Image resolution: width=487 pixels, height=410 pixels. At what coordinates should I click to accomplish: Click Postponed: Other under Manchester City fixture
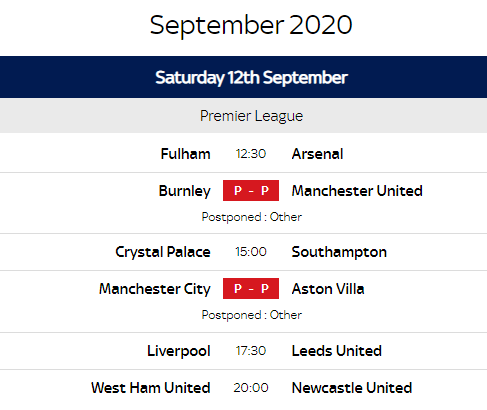click(x=252, y=315)
